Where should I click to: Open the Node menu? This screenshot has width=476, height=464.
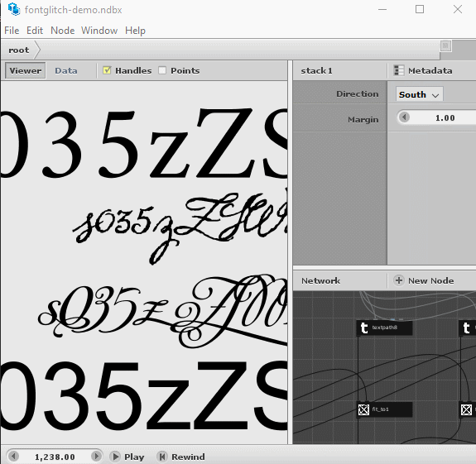tap(63, 31)
